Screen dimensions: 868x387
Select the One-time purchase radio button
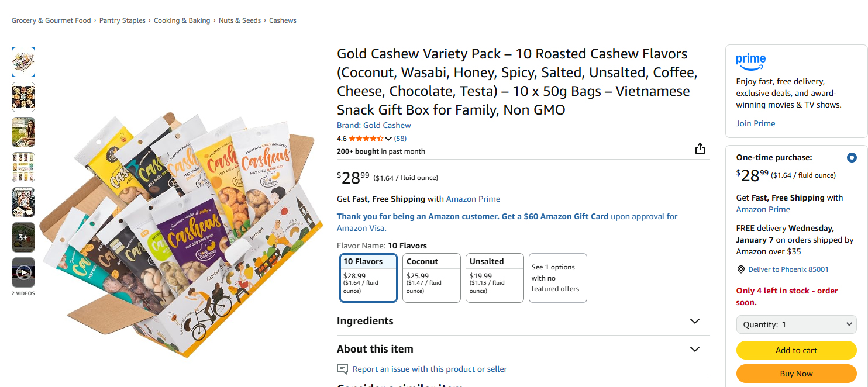pos(852,158)
